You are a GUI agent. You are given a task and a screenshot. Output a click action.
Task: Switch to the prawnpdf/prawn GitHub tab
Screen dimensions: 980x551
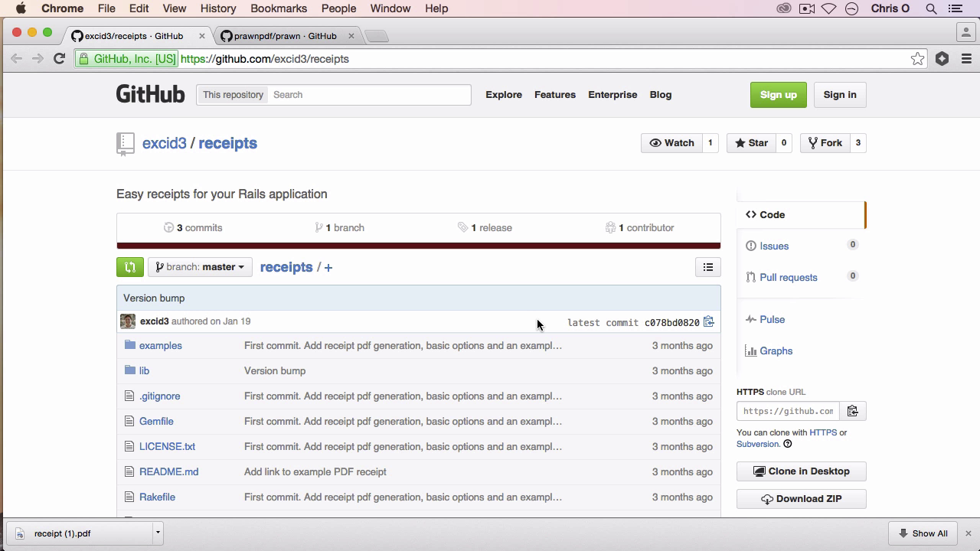(285, 36)
